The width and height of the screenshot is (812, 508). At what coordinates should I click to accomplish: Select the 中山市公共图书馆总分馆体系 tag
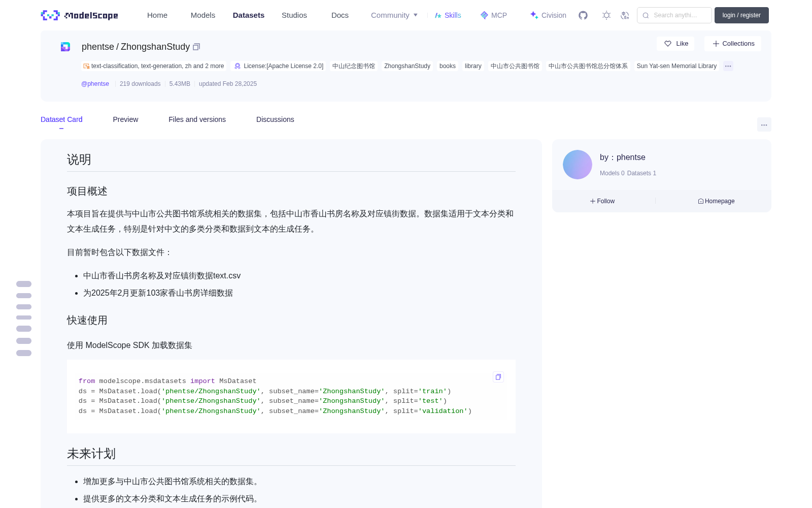[588, 66]
